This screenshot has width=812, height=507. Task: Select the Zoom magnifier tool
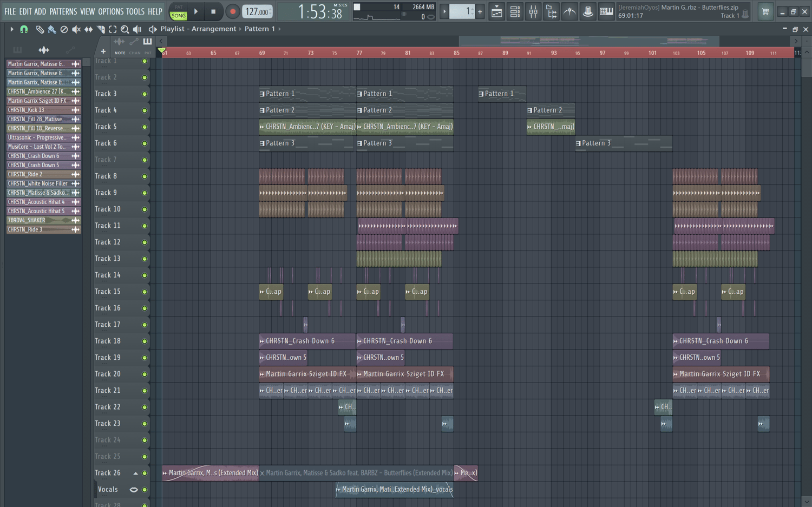point(125,29)
